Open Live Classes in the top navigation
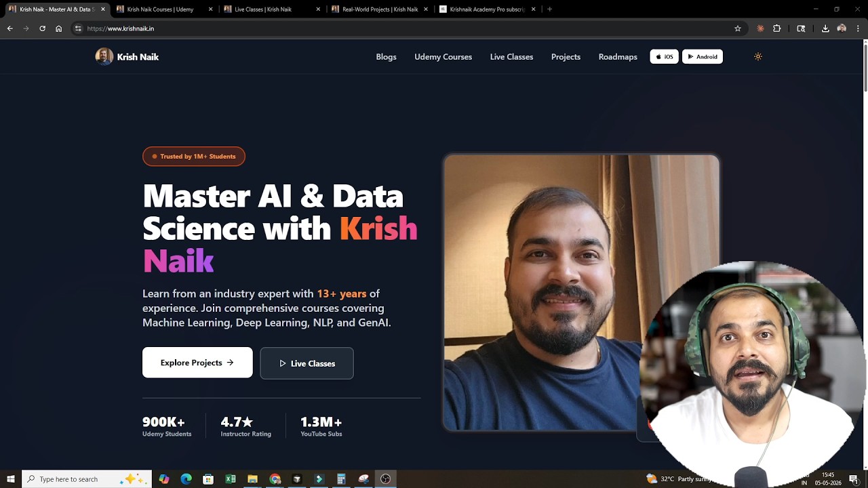Viewport: 868px width, 488px height. [511, 57]
